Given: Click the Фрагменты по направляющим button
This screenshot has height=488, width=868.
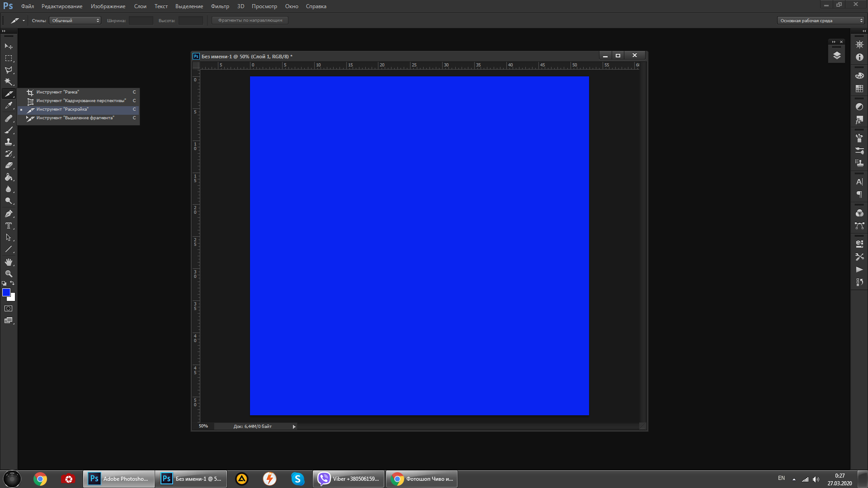Looking at the screenshot, I should pos(250,20).
